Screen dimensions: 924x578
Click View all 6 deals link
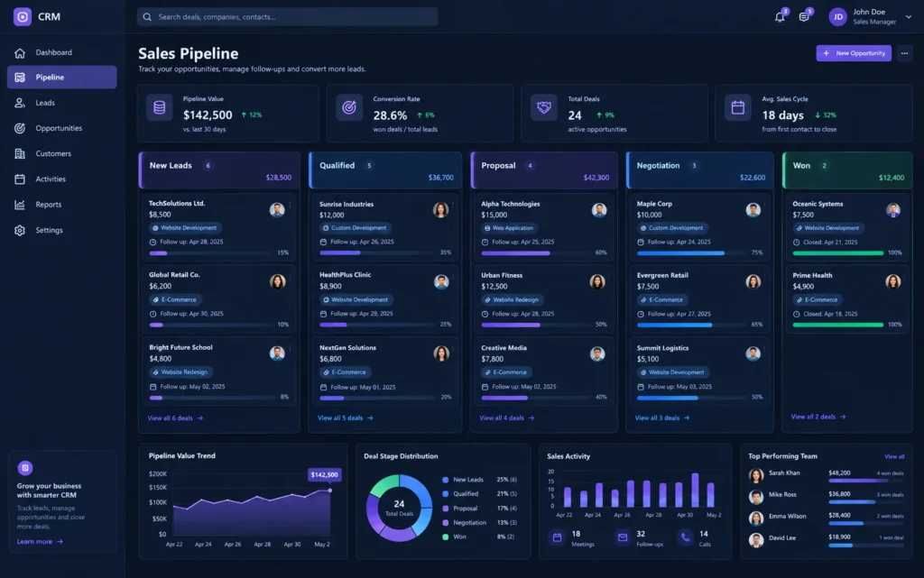click(175, 417)
